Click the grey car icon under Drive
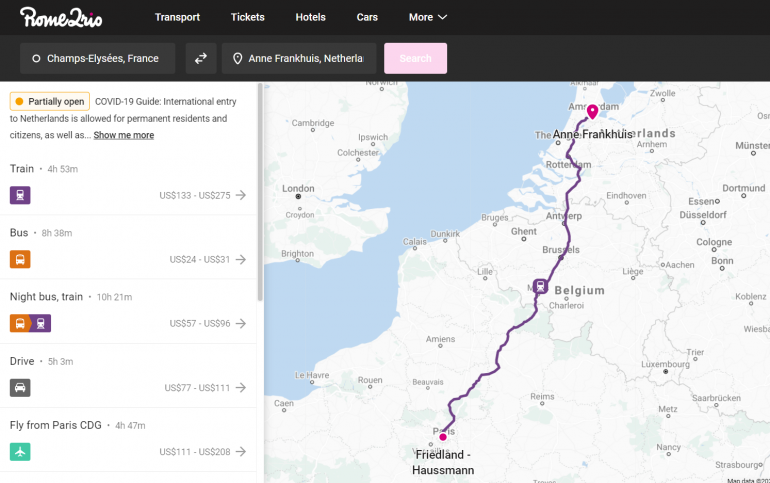The image size is (770, 483). (x=20, y=387)
